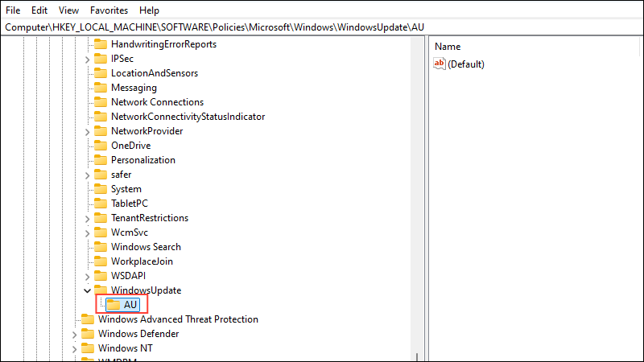Select the WorkplaceJoin key label
The height and width of the screenshot is (362, 644).
[x=142, y=261]
